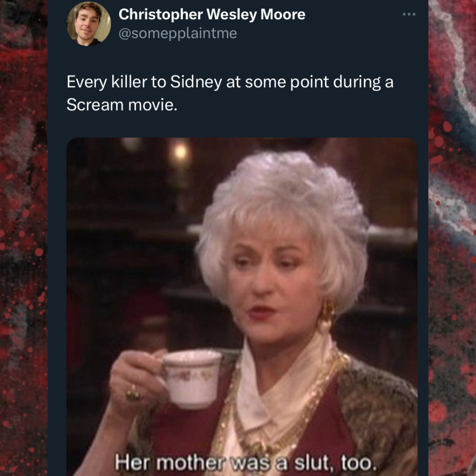This screenshot has height=476, width=476.
Task: Open the three-dot more options menu
Action: coord(409,14)
